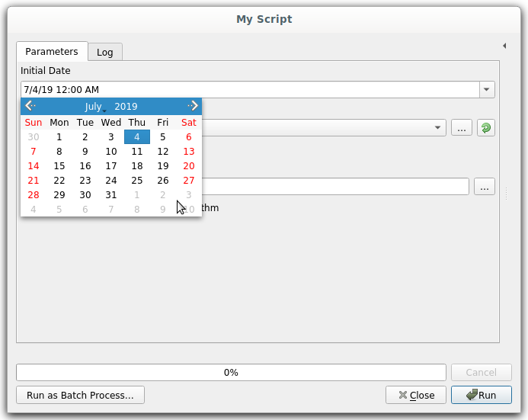The image size is (528, 420).
Task: Select July 10 in black text
Action: tap(111, 151)
